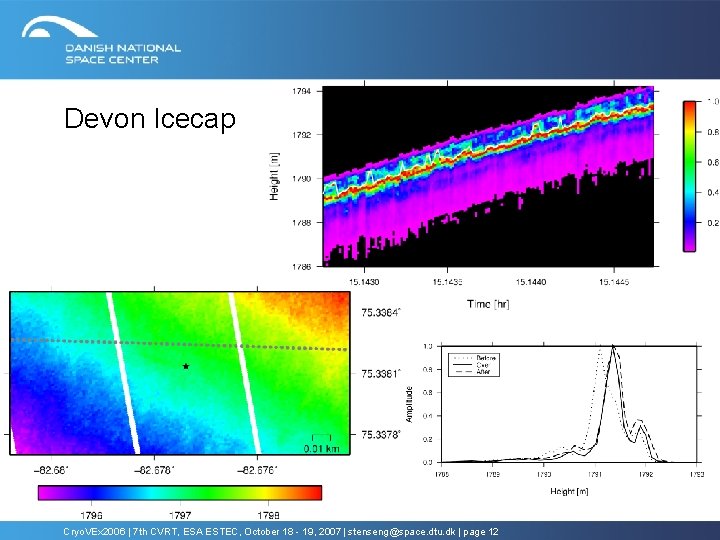Click time tick label 15.1440
Screen dimensions: 720x540
coord(531,281)
